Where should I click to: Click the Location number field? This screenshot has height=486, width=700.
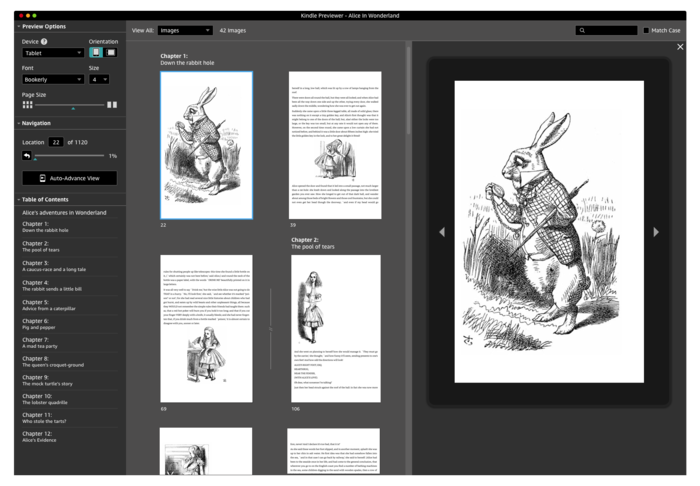click(56, 142)
